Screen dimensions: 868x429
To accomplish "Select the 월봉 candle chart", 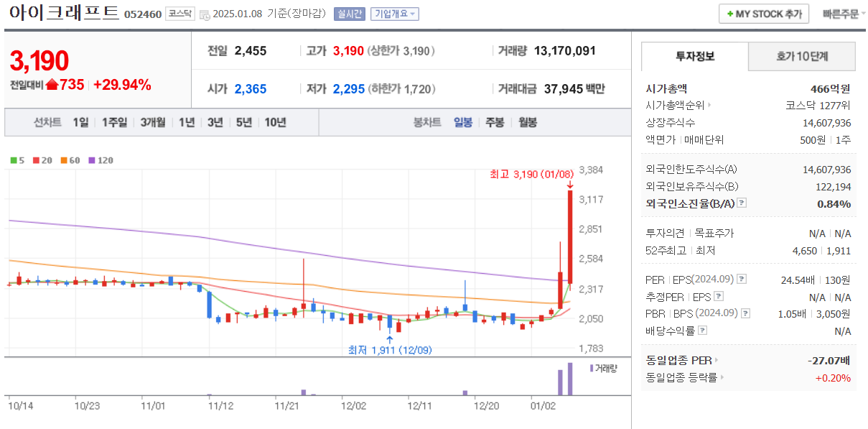I will 528,122.
